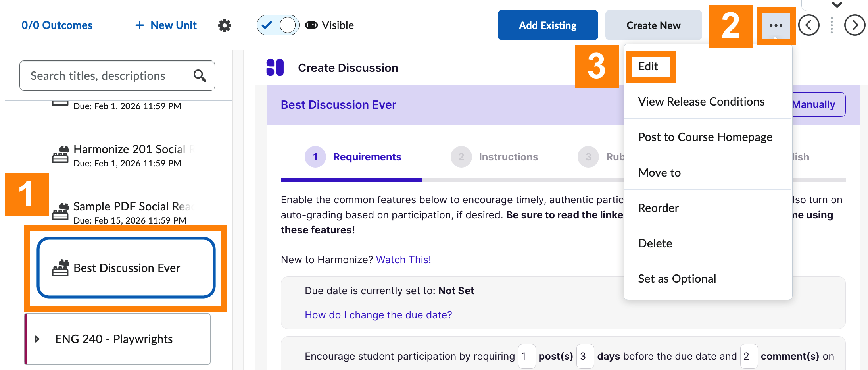This screenshot has width=868, height=370.
Task: Choose Delete in the options menu
Action: (655, 243)
